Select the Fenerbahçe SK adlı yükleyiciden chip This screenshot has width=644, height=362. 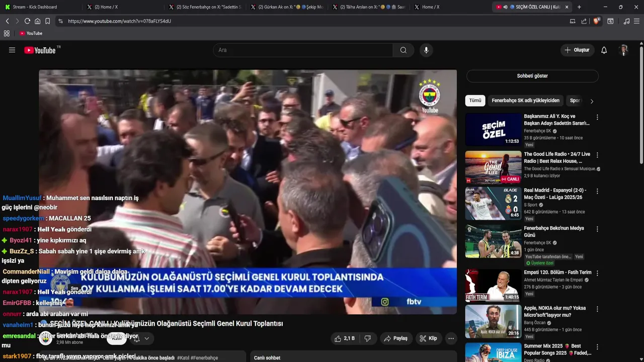525,101
